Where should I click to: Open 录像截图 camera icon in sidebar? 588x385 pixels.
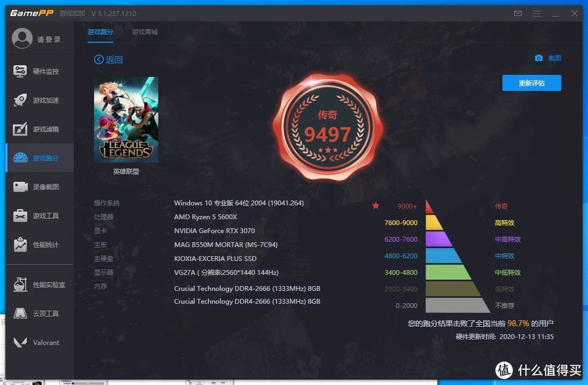coord(20,187)
